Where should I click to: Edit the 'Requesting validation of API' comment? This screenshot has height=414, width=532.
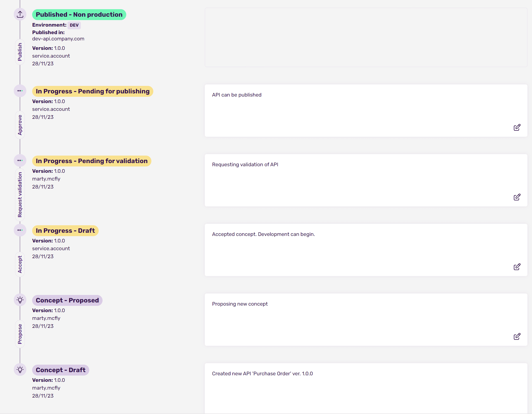(517, 197)
